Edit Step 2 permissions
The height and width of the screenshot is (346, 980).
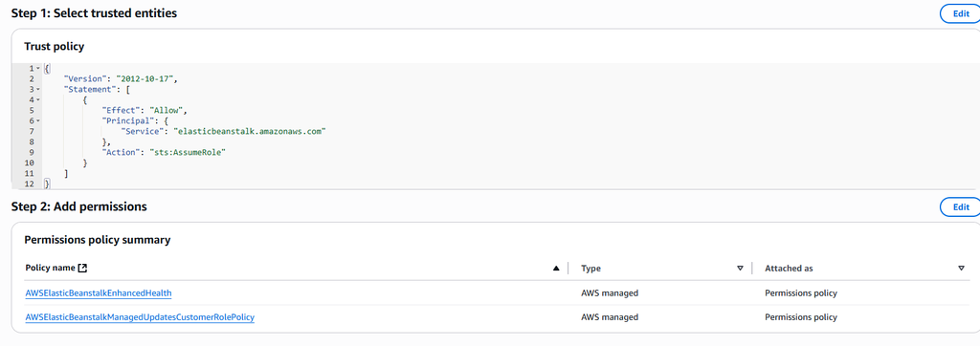point(961,206)
